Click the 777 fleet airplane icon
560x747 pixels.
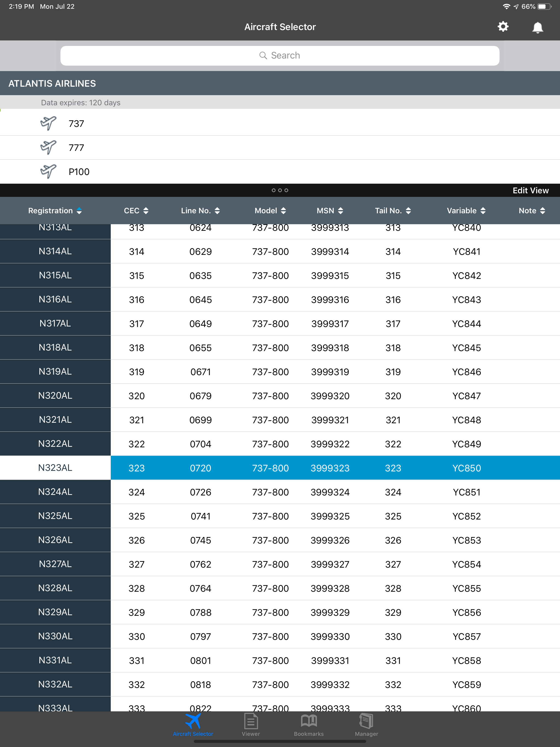[48, 147]
